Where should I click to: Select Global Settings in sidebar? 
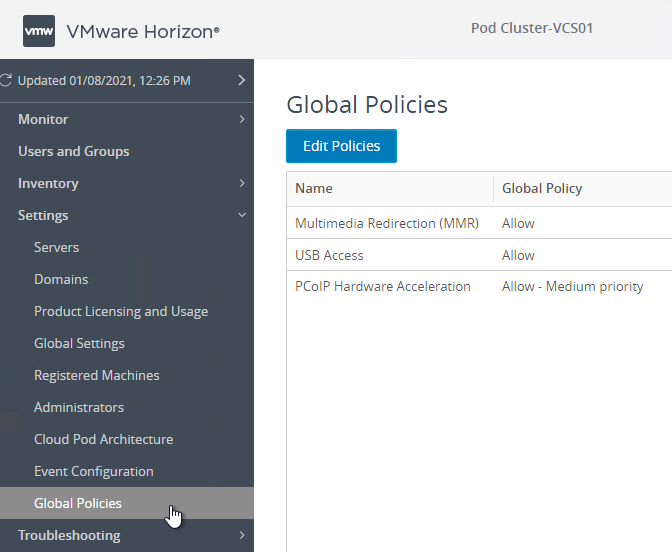click(79, 343)
